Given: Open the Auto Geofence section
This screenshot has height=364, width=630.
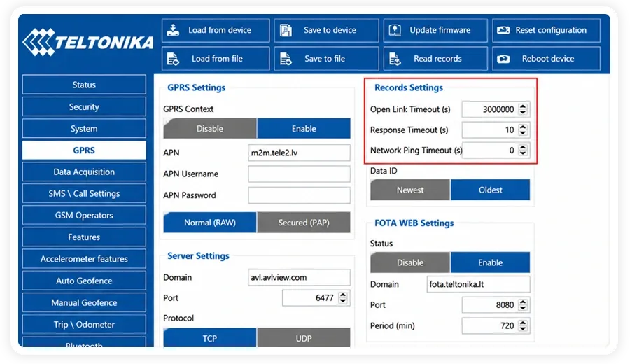Looking at the screenshot, I should 84,281.
